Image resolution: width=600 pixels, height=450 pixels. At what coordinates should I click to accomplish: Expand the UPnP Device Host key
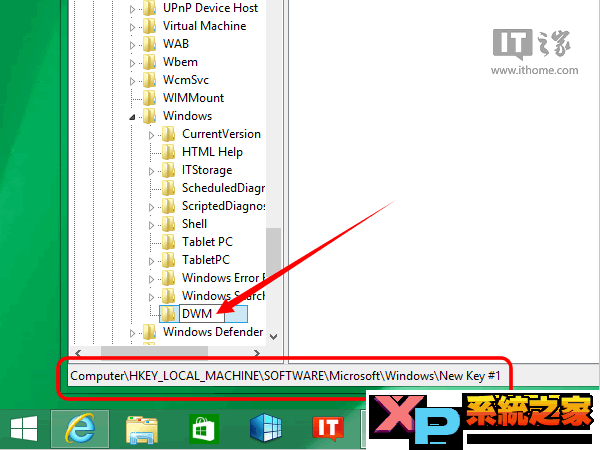point(134,9)
